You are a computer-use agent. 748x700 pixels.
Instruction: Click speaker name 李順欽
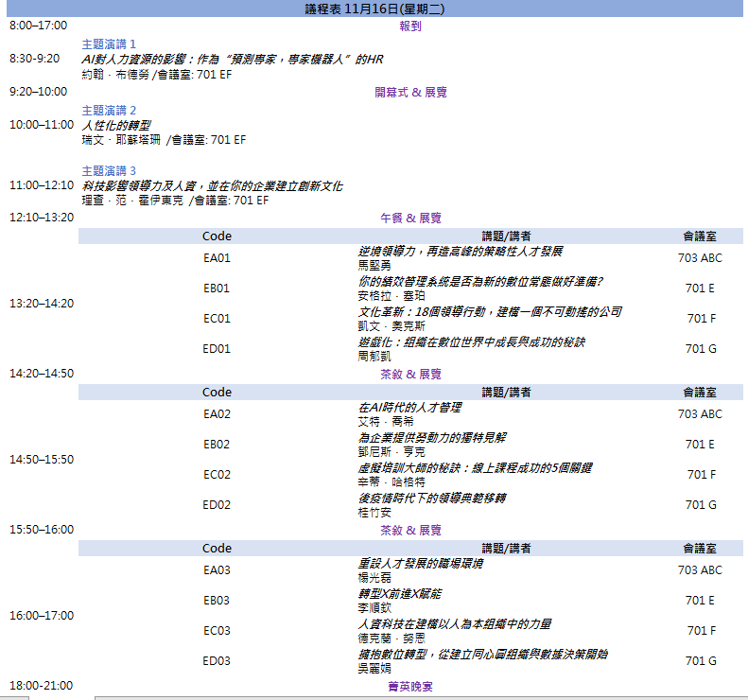[374, 607]
